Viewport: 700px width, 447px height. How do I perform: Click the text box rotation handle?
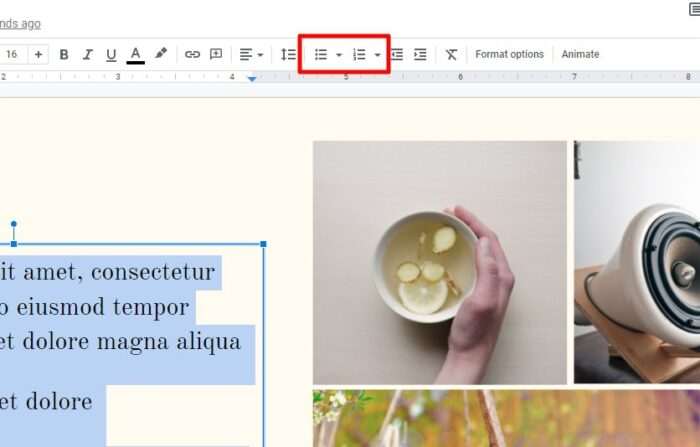coord(14,224)
